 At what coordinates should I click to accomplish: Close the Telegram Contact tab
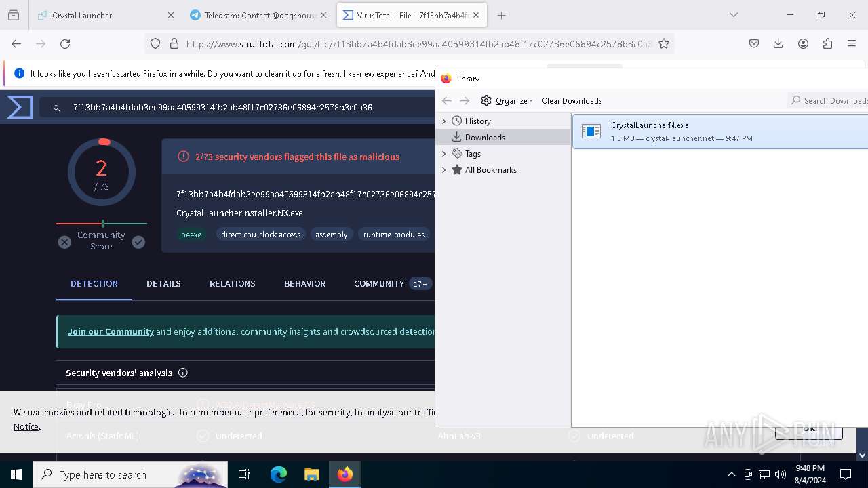coord(323,15)
